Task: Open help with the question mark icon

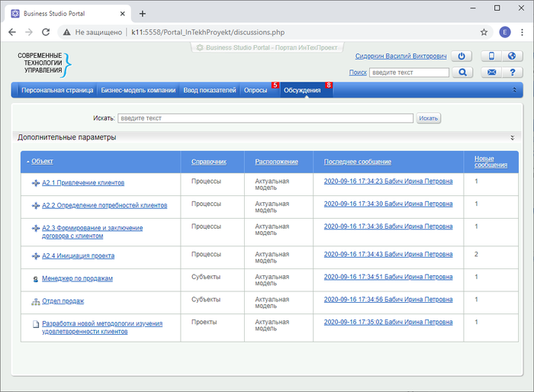Action: click(513, 72)
